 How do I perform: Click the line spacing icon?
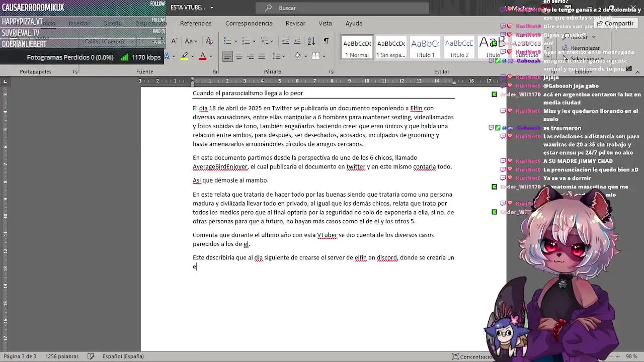pyautogui.click(x=276, y=56)
